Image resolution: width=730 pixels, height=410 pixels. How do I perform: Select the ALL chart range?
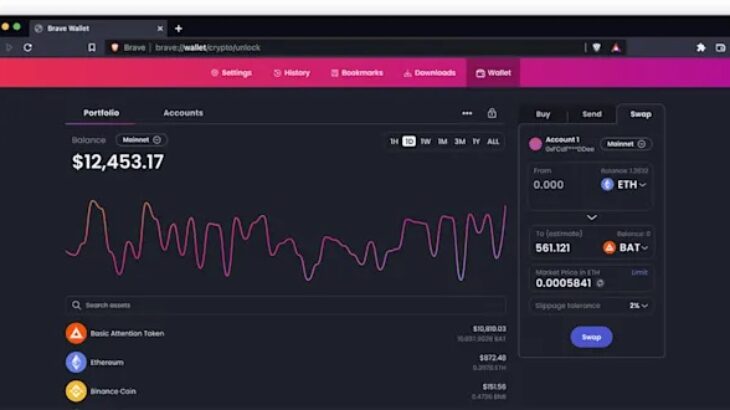click(493, 141)
